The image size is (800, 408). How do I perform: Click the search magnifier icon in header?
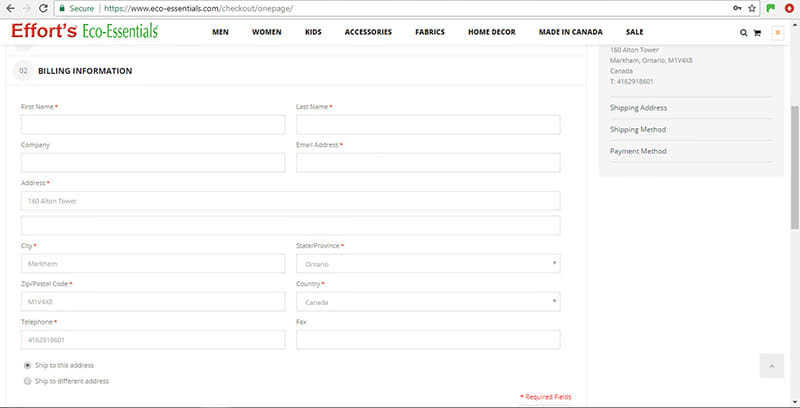[743, 32]
